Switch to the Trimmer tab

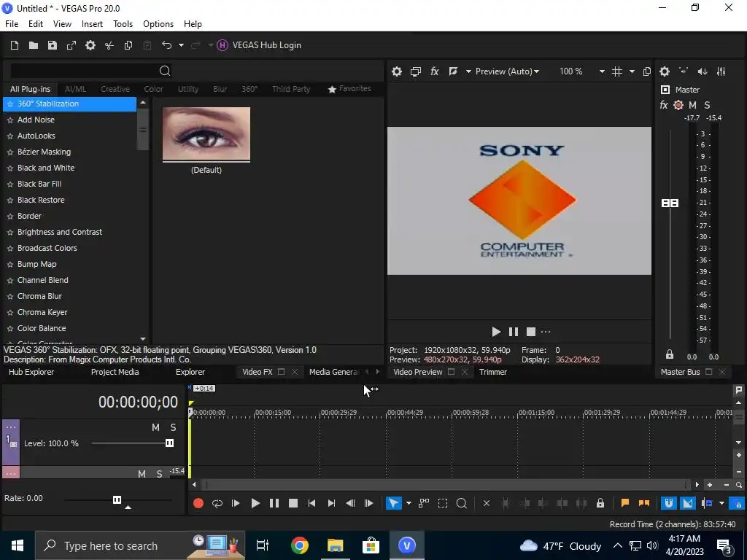[x=493, y=372]
